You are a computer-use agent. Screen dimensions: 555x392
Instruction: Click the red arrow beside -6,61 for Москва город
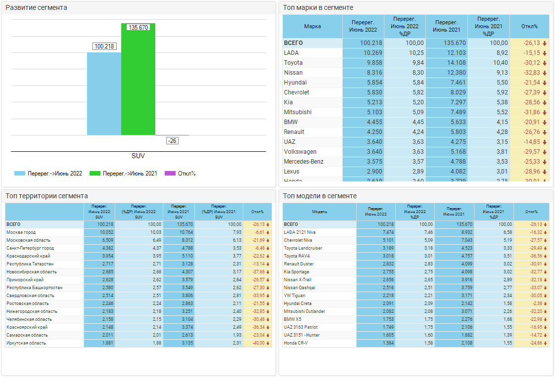tap(268, 232)
